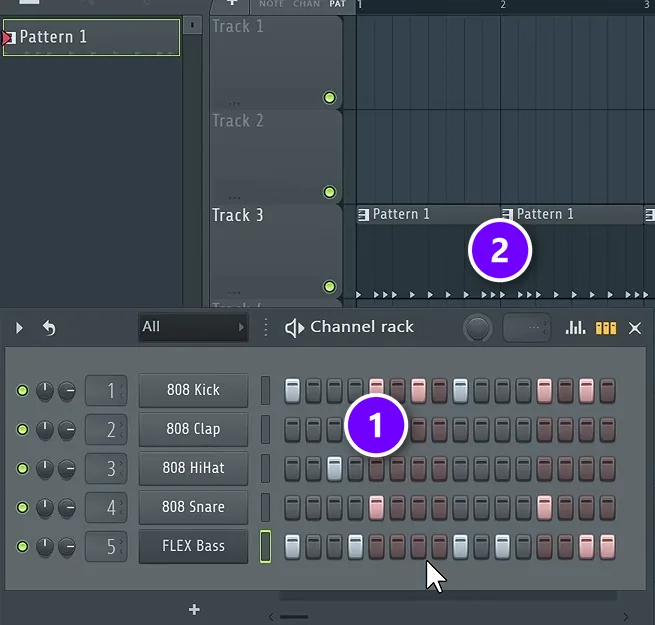The image size is (655, 625).
Task: Switch playlist picker to CHAN tab
Action: click(306, 4)
